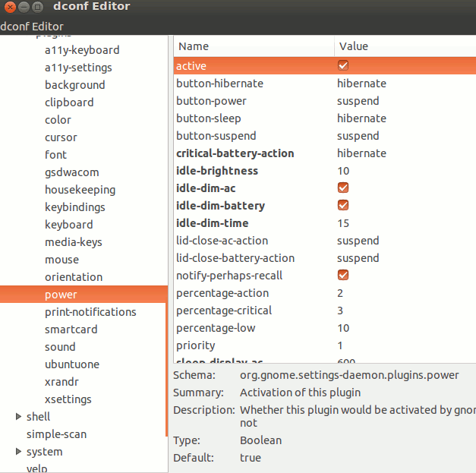Select sound in the tree

coord(60,347)
